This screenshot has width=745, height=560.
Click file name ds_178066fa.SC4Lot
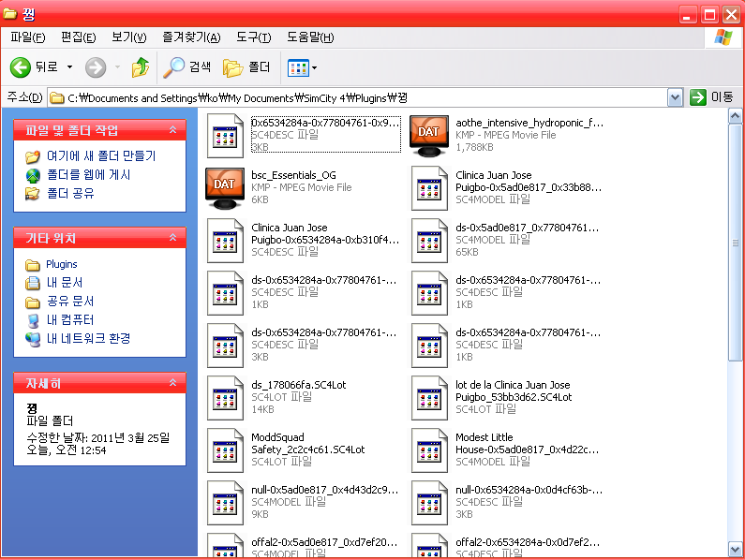tap(298, 385)
